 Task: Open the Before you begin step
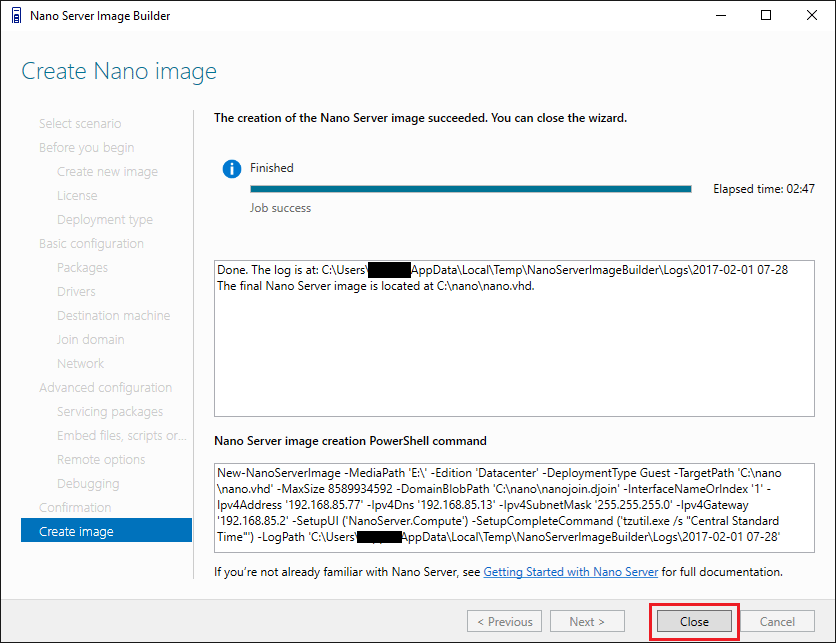pyautogui.click(x=86, y=147)
